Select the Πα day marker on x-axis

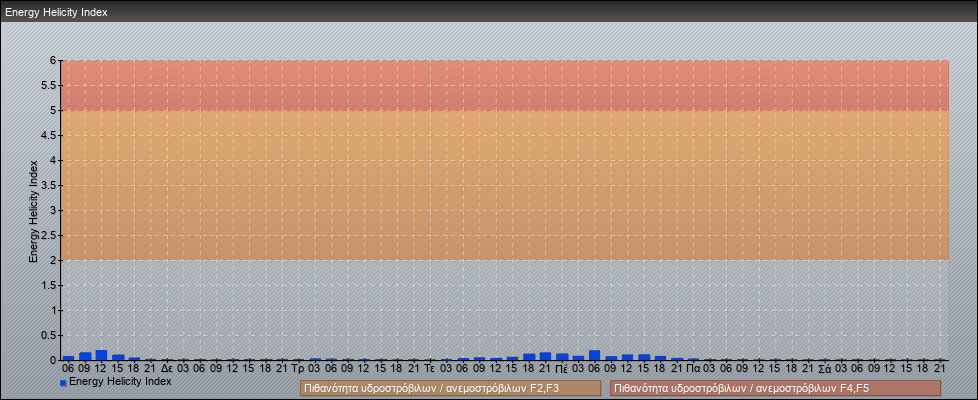click(x=692, y=369)
